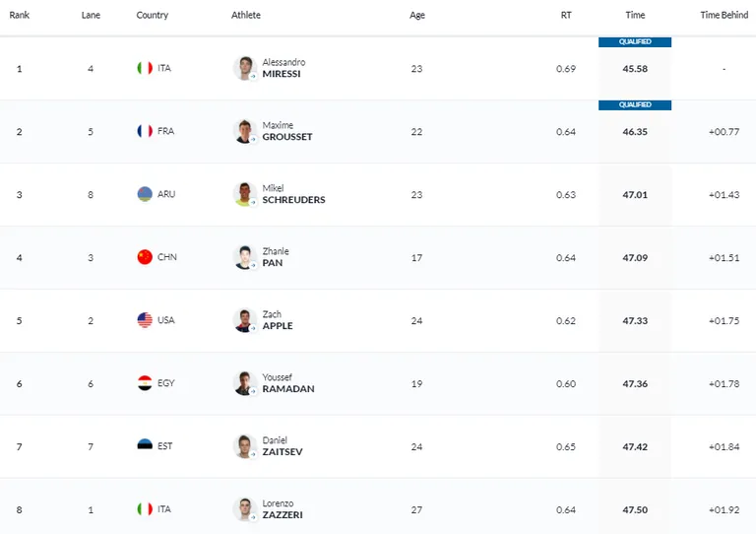The width and height of the screenshot is (756, 534).
Task: Click the Aruba flag icon
Action: [145, 194]
